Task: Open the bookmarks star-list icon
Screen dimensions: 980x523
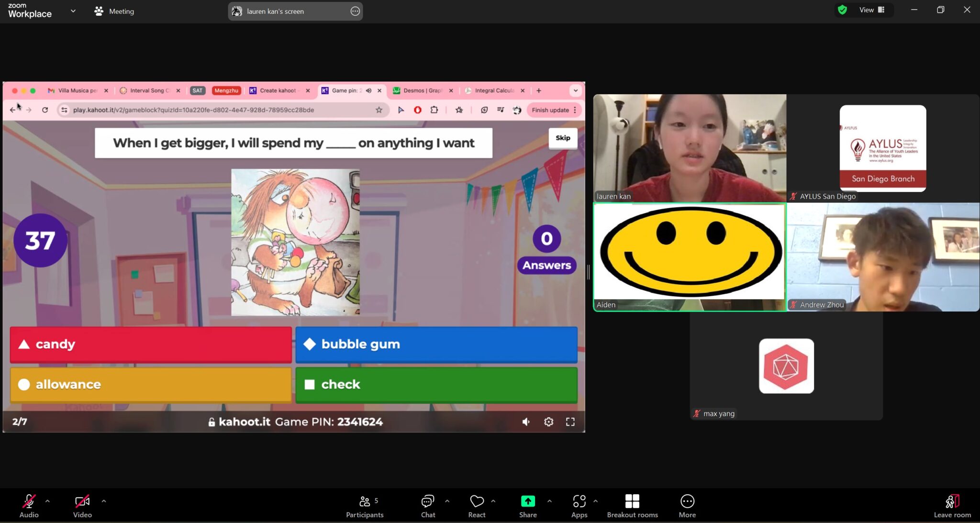Action: (x=459, y=110)
